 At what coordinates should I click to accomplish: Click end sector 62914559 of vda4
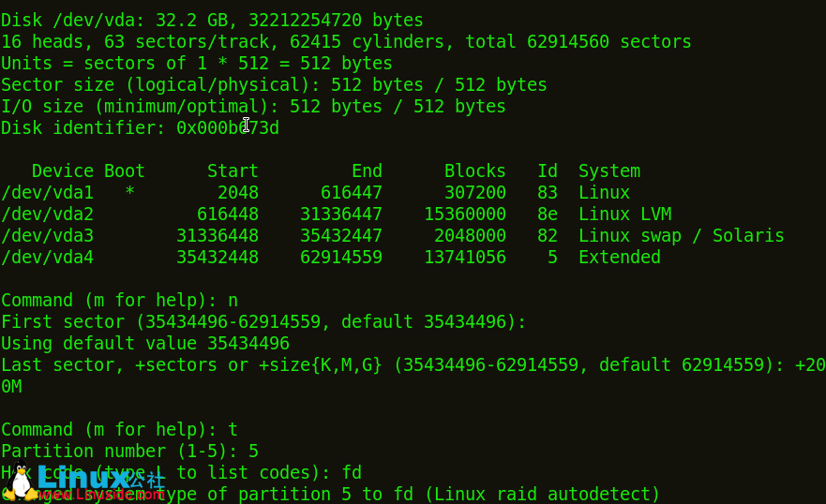pos(341,258)
